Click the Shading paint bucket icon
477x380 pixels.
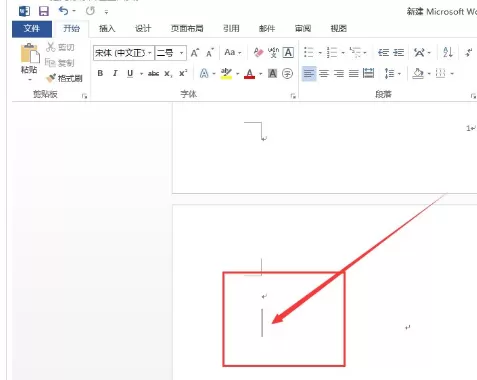tap(418, 73)
